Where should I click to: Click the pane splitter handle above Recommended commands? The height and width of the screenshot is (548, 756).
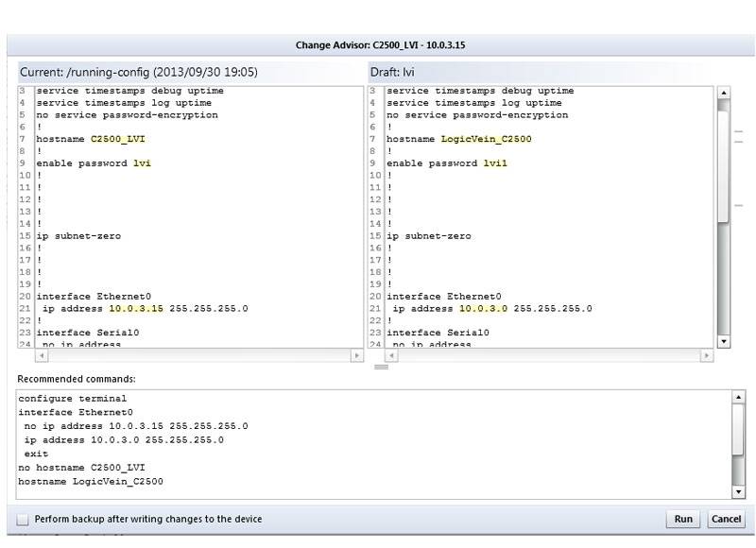(381, 367)
